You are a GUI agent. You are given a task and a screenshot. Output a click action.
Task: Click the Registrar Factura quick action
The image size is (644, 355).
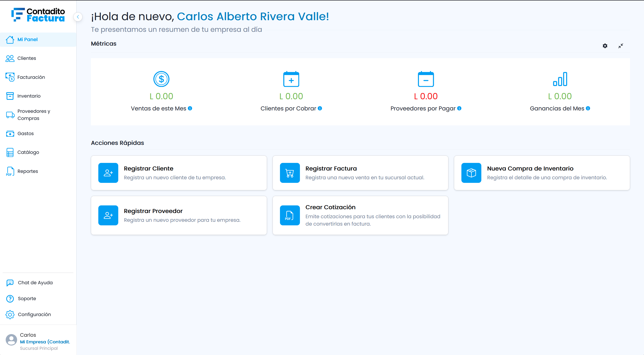click(360, 173)
